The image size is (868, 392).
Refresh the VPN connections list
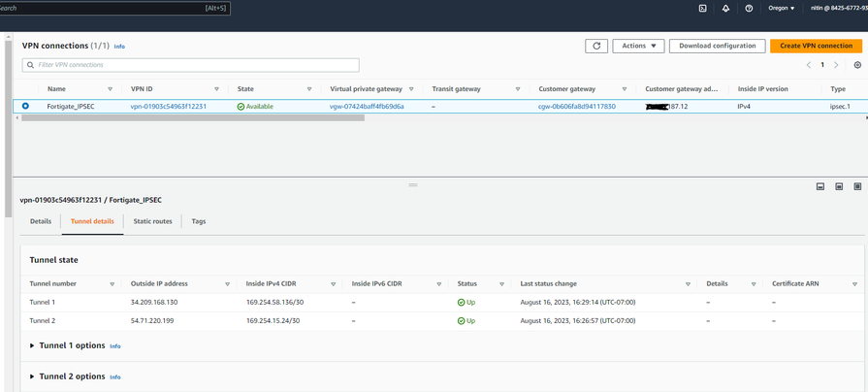[596, 46]
